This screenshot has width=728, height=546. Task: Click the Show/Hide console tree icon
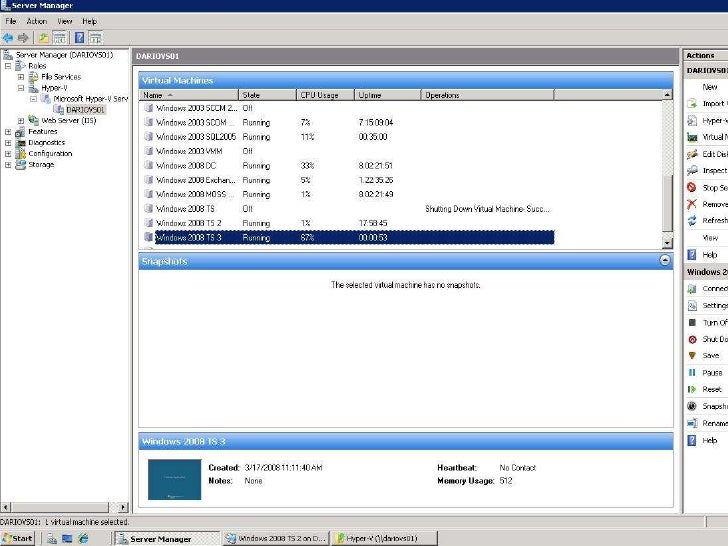pos(59,38)
